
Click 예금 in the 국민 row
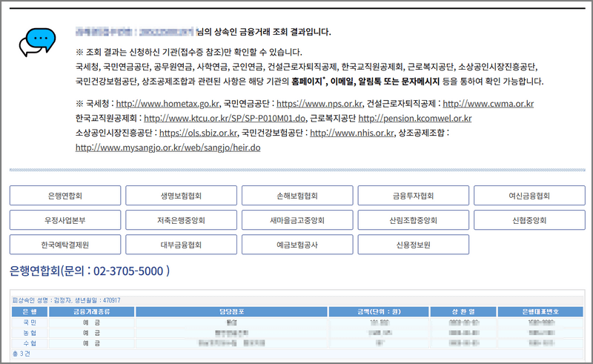point(91,322)
